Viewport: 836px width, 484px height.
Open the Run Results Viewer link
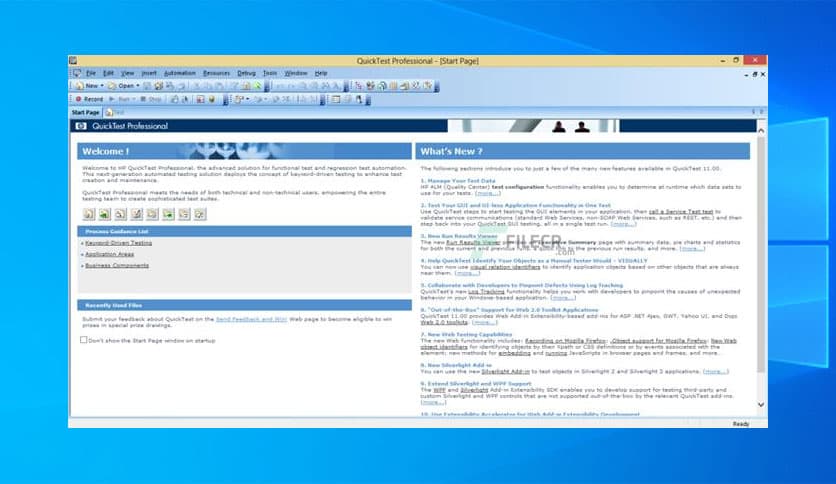473,242
